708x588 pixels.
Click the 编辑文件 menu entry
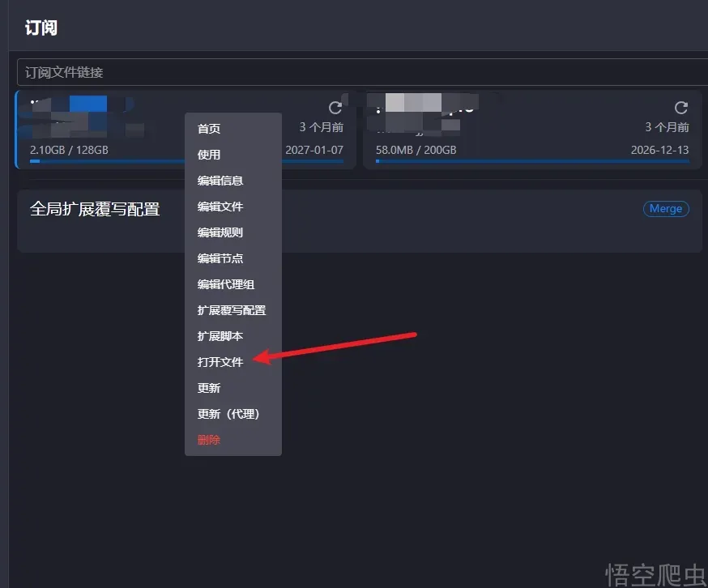220,207
